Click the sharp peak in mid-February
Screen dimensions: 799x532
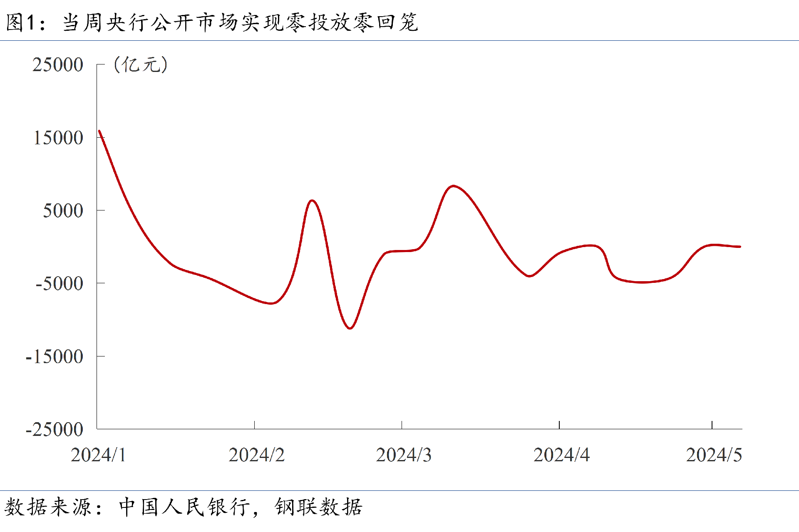(312, 200)
